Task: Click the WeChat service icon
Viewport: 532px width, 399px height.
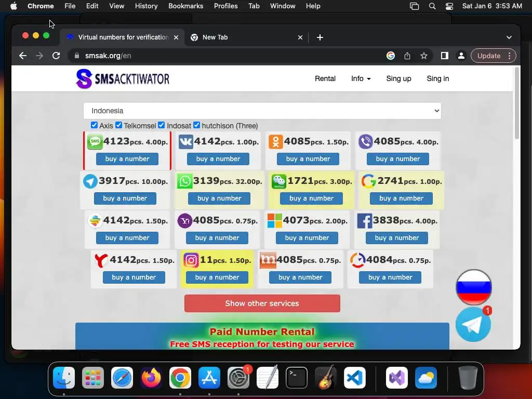Action: point(279,181)
